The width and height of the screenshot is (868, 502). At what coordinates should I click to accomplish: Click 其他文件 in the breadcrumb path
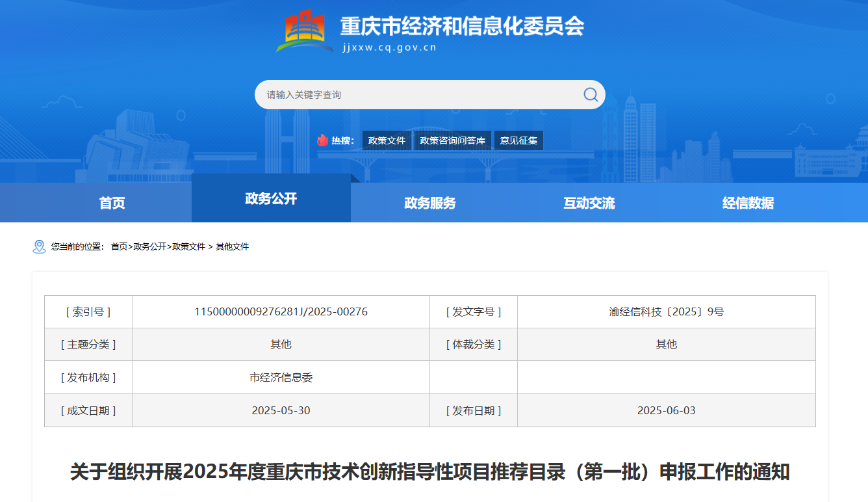point(232,246)
